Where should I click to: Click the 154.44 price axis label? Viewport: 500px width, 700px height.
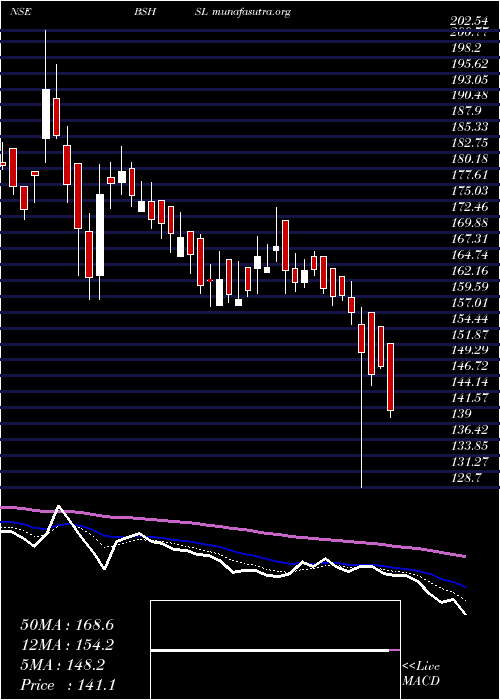(469, 318)
